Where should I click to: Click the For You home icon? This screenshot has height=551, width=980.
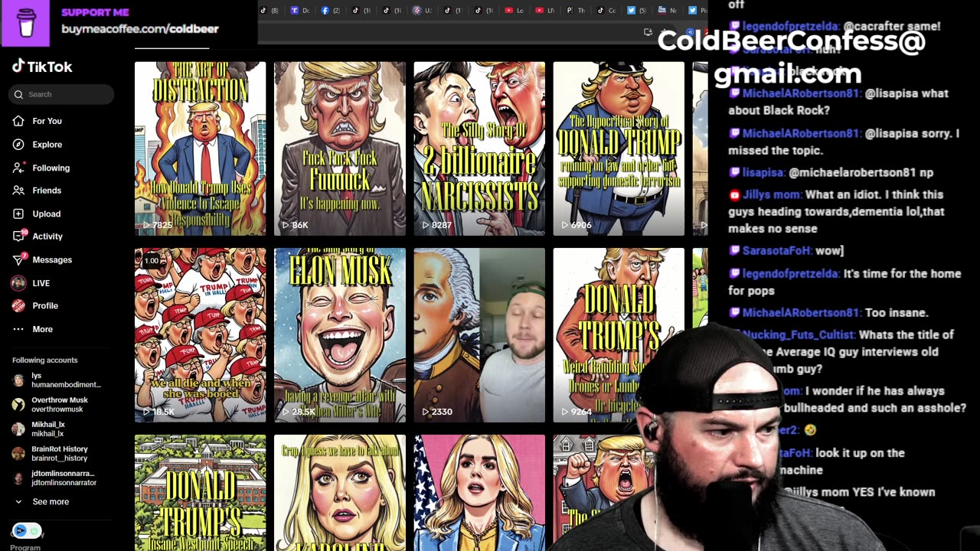tap(18, 121)
